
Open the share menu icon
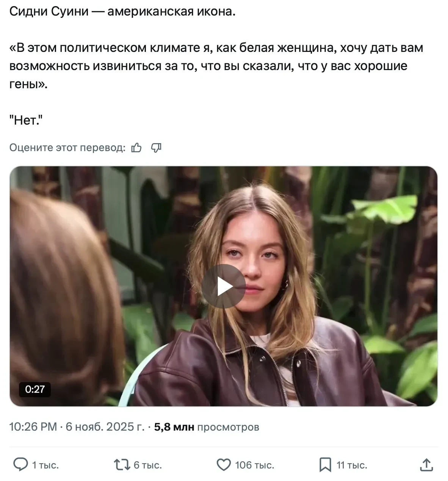(426, 464)
